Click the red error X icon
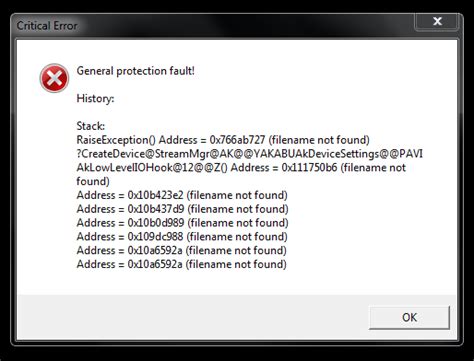Viewport: 474px width, 361px height. point(54,78)
